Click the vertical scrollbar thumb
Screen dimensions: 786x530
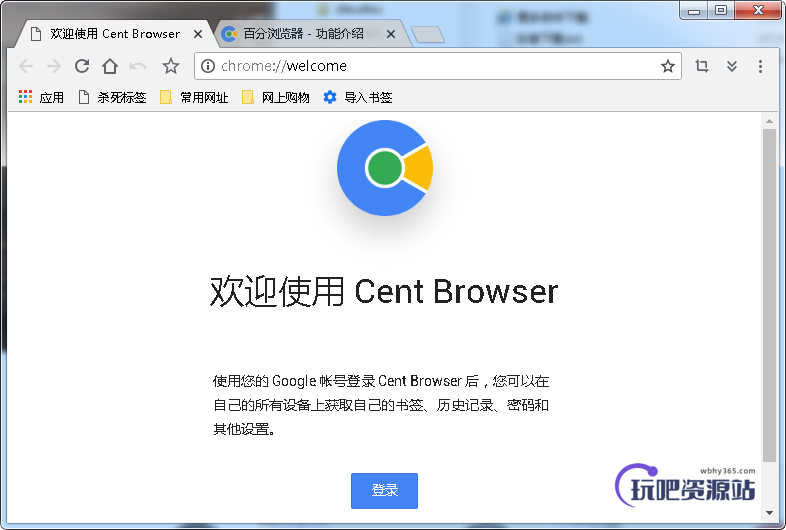coord(769,295)
